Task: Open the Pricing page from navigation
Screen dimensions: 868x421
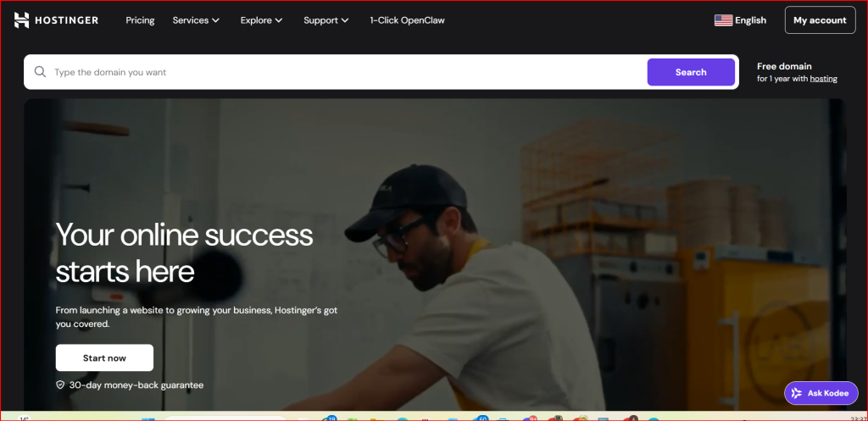Action: pos(140,20)
